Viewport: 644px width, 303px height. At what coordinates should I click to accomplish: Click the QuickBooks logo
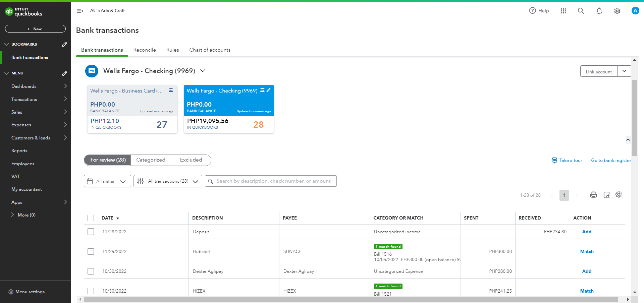click(23, 12)
